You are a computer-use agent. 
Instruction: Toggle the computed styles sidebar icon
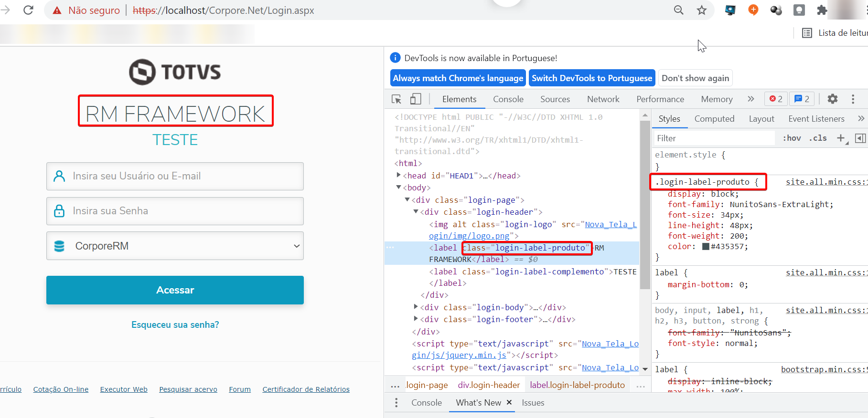pyautogui.click(x=860, y=138)
